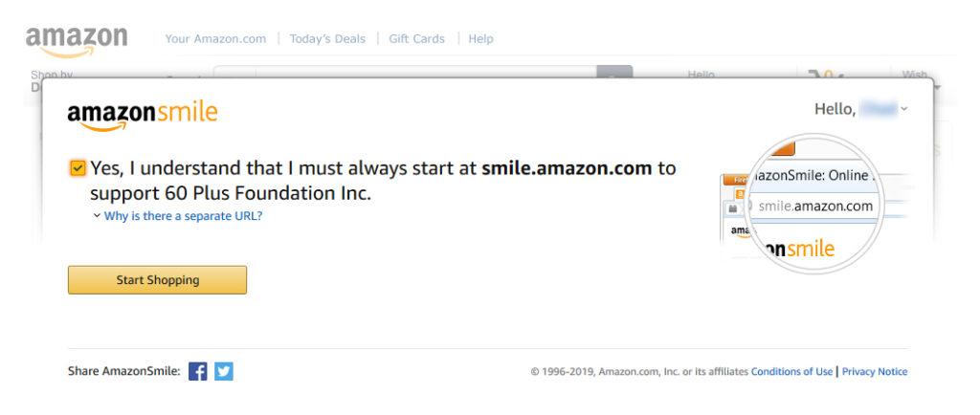Image resolution: width=980 pixels, height=415 pixels.
Task: Open the Privacy Notice link
Action: click(x=875, y=371)
